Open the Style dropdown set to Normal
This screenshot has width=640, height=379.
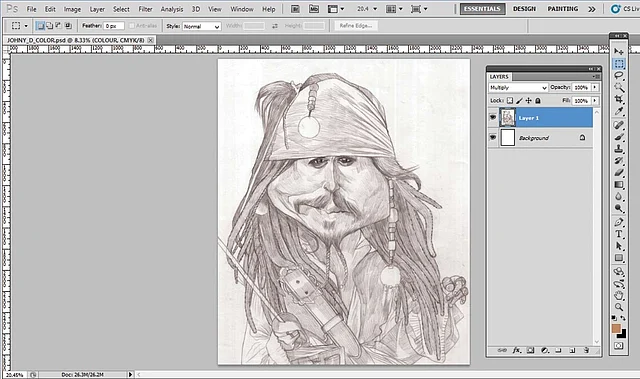202,26
